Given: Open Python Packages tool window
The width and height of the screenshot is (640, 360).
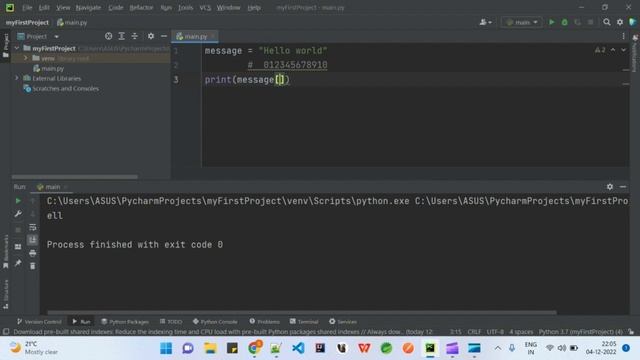Looking at the screenshot, I should pos(125,322).
